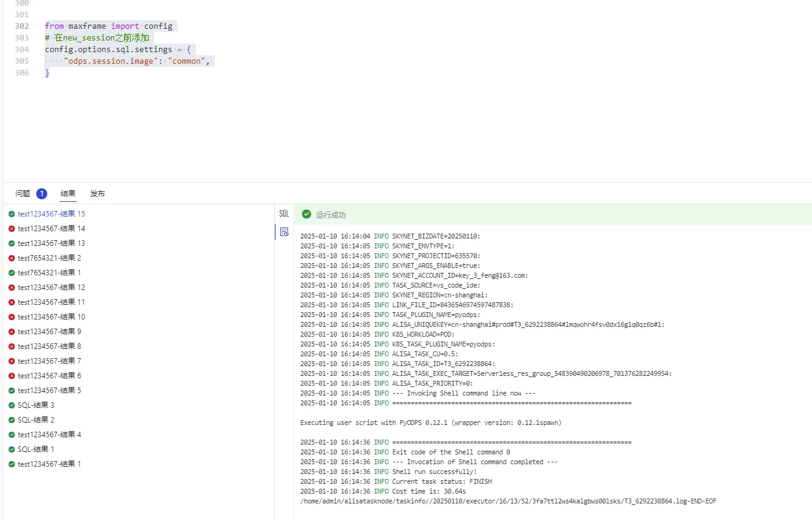812x520 pixels.
Task: Click log line 'Current task status: FINISH'
Action: (x=396, y=481)
